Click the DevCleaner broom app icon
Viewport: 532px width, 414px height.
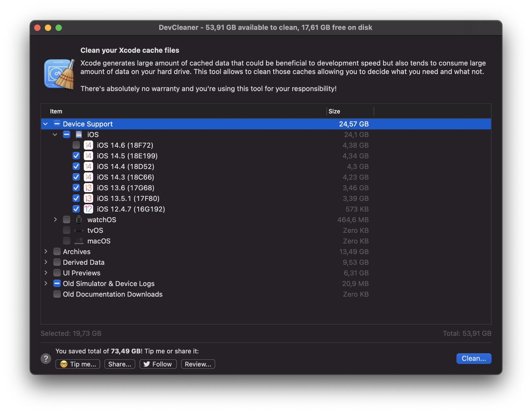tap(60, 74)
